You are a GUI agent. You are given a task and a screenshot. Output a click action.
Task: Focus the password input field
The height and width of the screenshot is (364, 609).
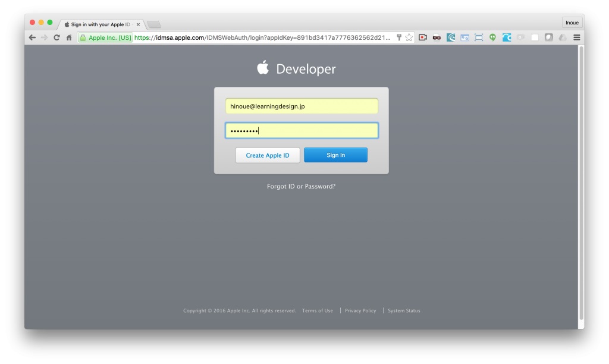point(302,130)
